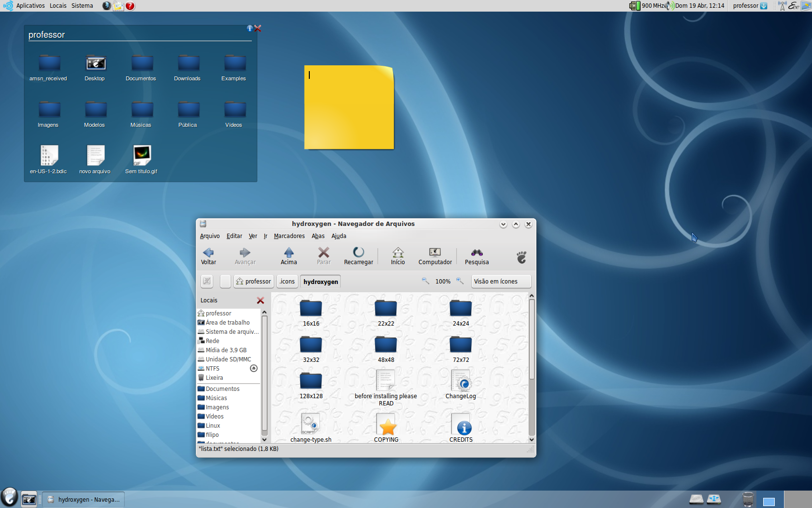This screenshot has width=812, height=508.
Task: Open the Visão em ícones view dropdown
Action: [x=501, y=281]
